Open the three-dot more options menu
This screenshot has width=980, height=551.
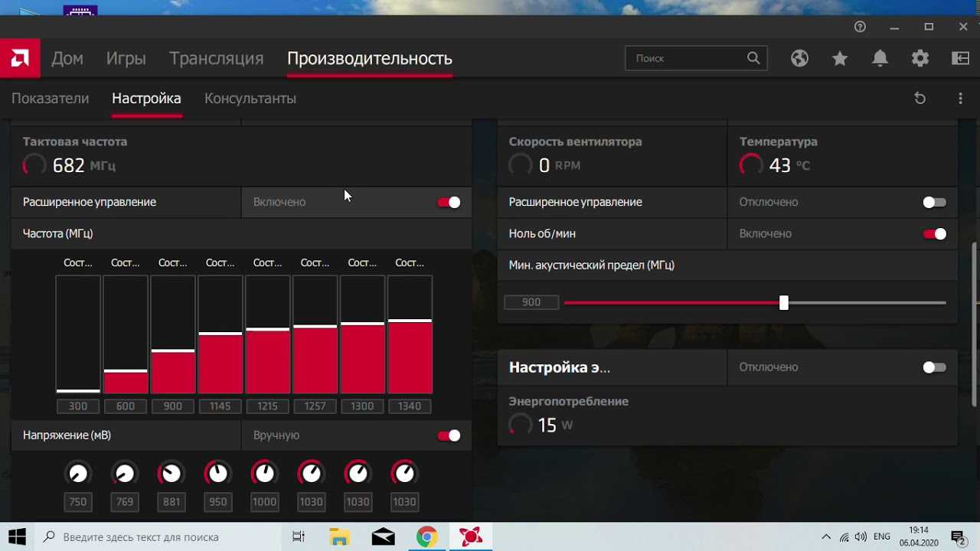click(960, 98)
